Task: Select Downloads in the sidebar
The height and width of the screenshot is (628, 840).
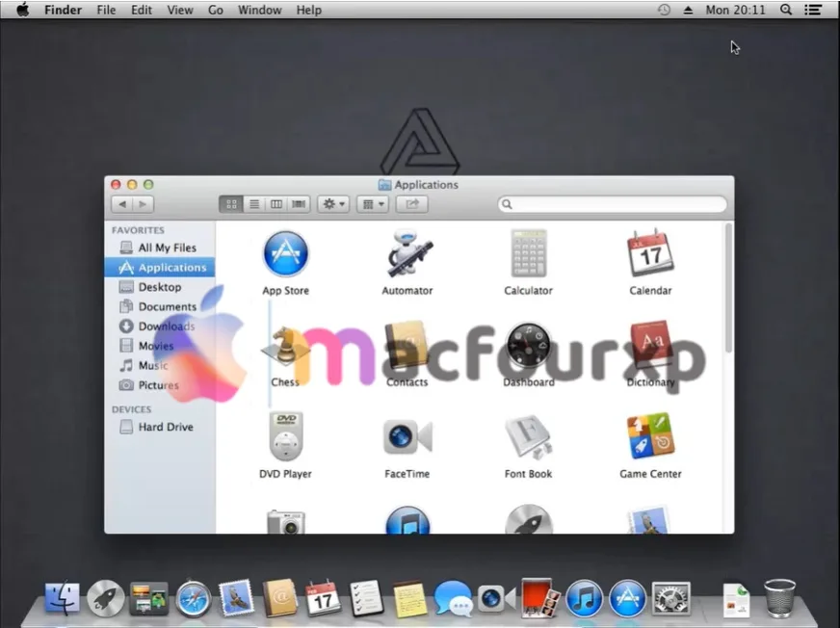Action: pyautogui.click(x=160, y=327)
